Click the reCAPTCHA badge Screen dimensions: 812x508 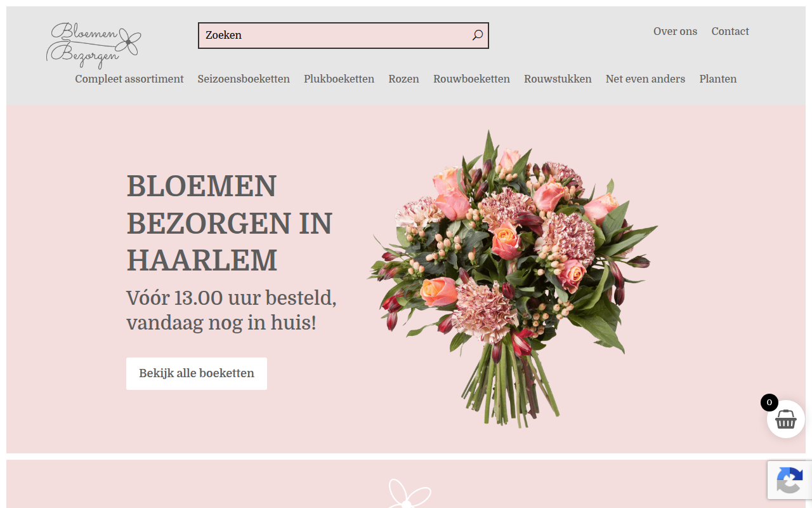pyautogui.click(x=790, y=480)
